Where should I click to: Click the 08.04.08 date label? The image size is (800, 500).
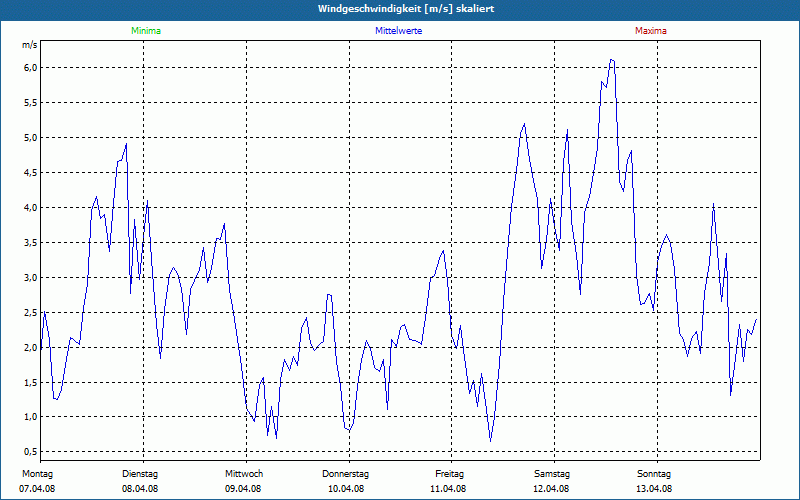tap(140, 489)
